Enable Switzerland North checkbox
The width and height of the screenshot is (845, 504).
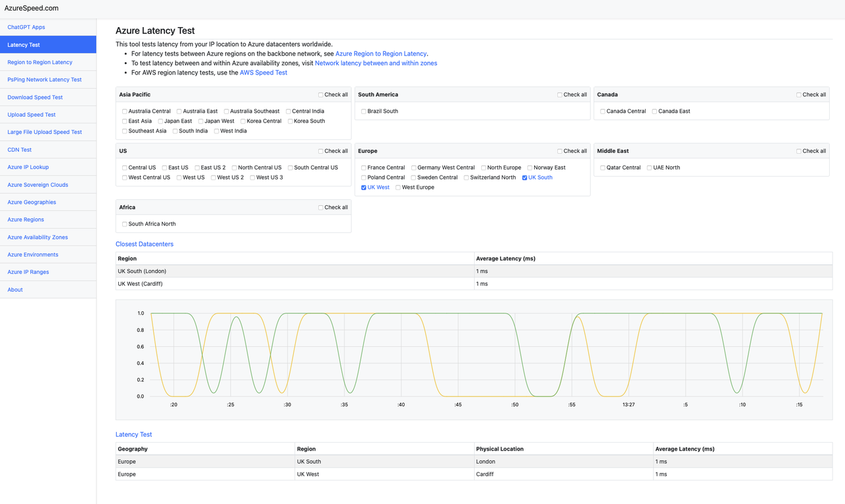click(467, 177)
